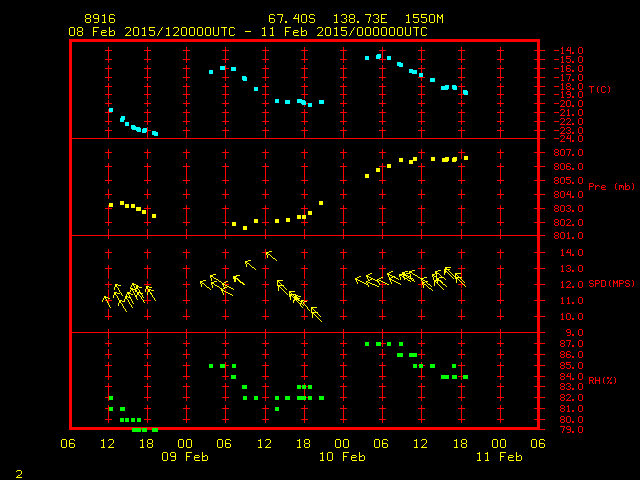The image size is (640, 480).
Task: Click the 11 Feb date label
Action: (499, 457)
